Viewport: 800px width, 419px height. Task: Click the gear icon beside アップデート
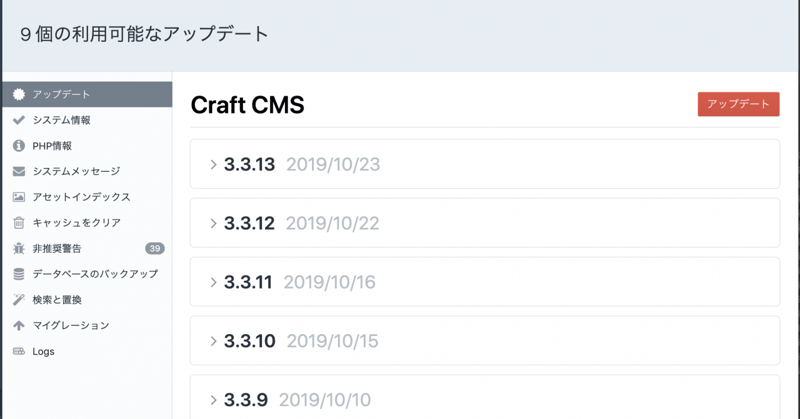(19, 94)
